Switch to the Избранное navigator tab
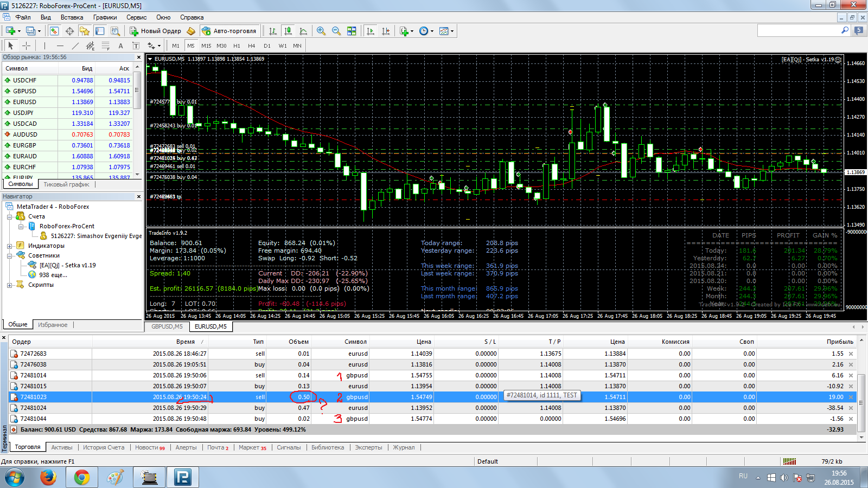 (53, 325)
